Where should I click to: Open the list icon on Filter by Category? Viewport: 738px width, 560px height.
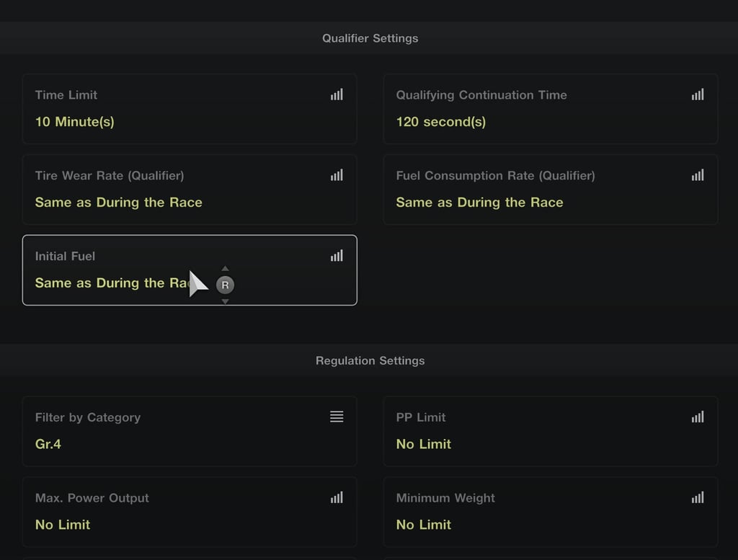click(337, 417)
